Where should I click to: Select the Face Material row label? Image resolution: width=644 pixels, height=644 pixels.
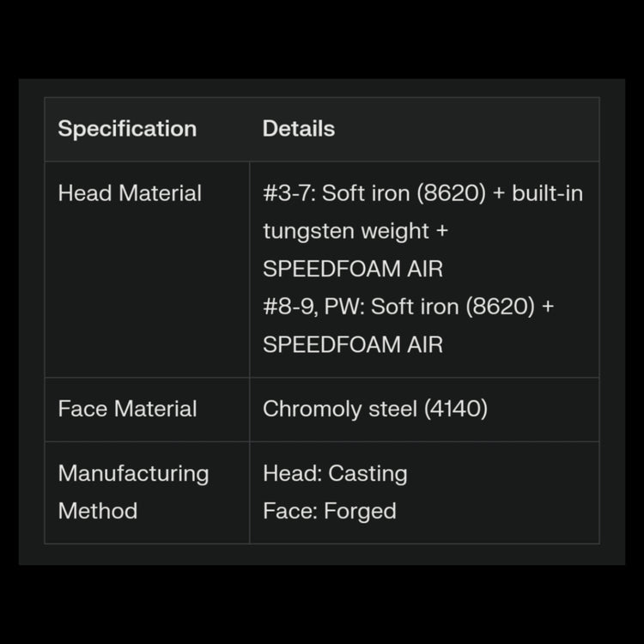click(127, 409)
